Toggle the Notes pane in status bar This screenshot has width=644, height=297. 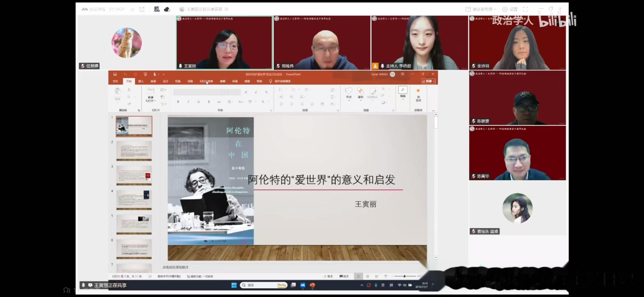pos(328,276)
